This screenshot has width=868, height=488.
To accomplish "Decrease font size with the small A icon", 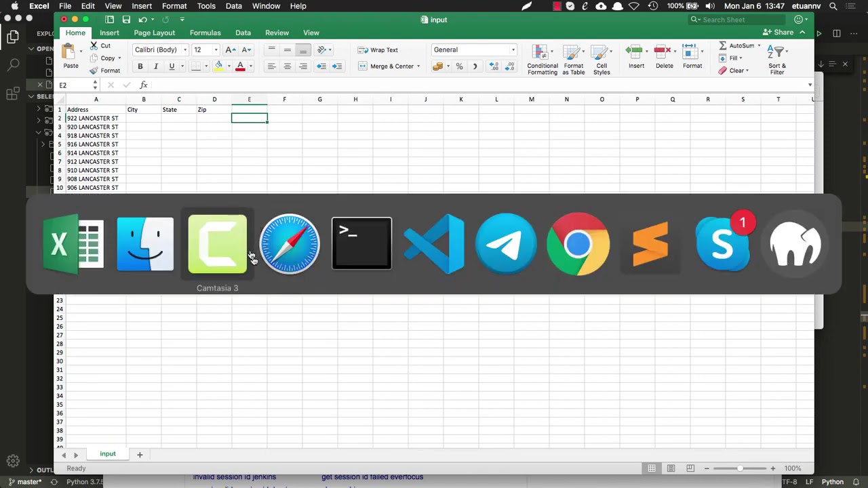I will 246,49.
